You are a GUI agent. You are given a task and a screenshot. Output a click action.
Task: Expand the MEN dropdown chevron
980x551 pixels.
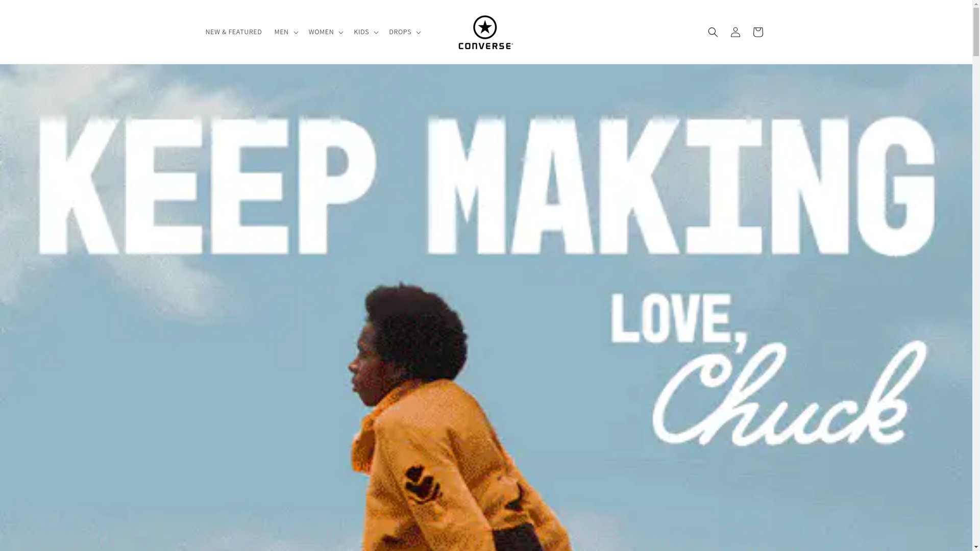(x=296, y=32)
